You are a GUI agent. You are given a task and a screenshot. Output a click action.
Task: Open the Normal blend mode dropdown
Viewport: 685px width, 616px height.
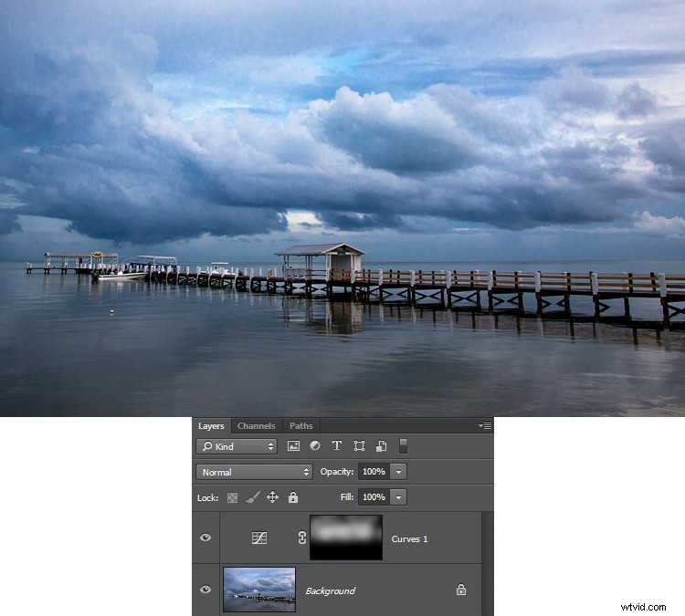click(254, 472)
